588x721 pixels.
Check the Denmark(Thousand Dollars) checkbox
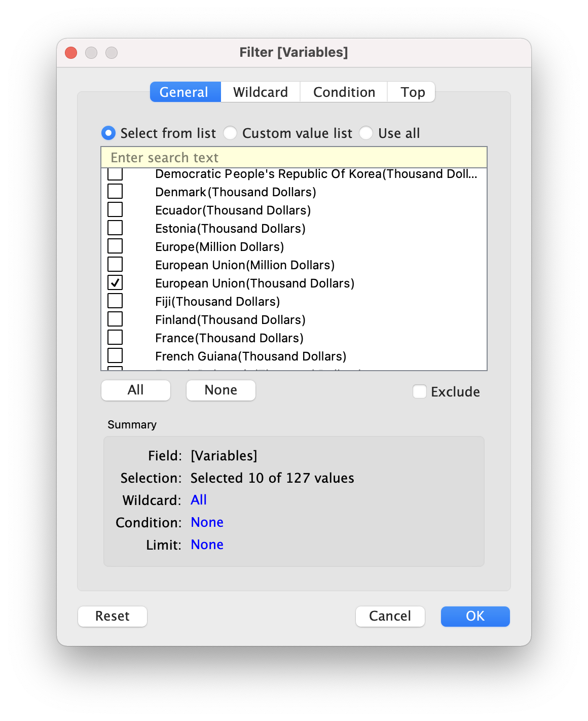[116, 192]
